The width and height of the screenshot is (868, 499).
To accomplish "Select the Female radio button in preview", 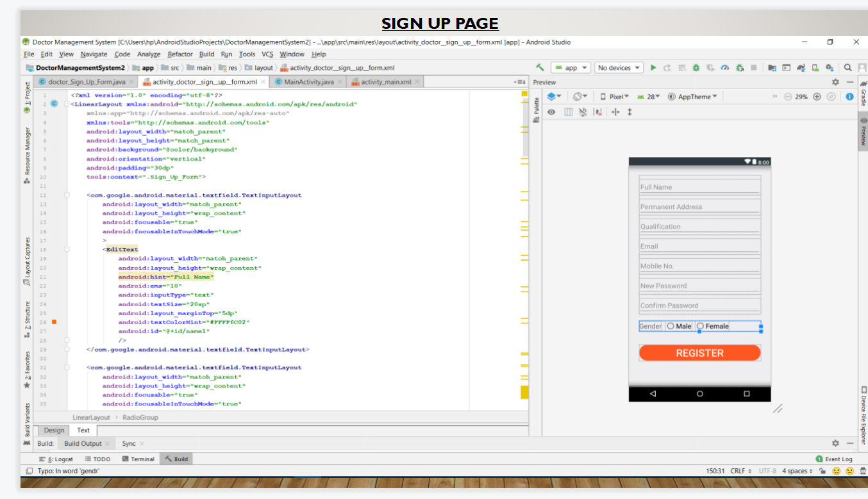I will tap(713, 326).
